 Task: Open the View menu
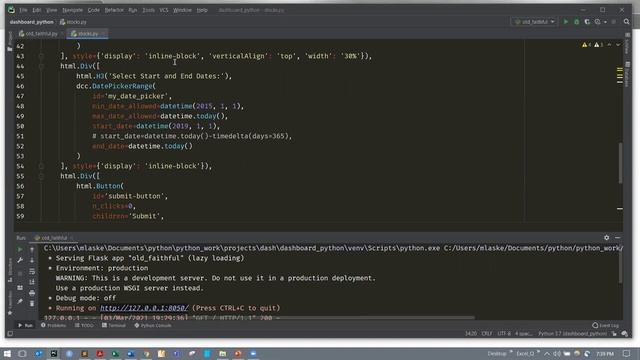[x=51, y=10]
